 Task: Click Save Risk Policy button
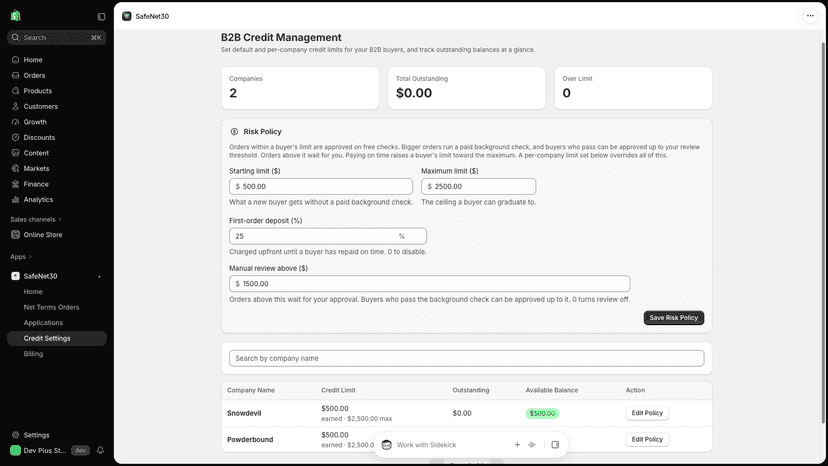tap(673, 318)
